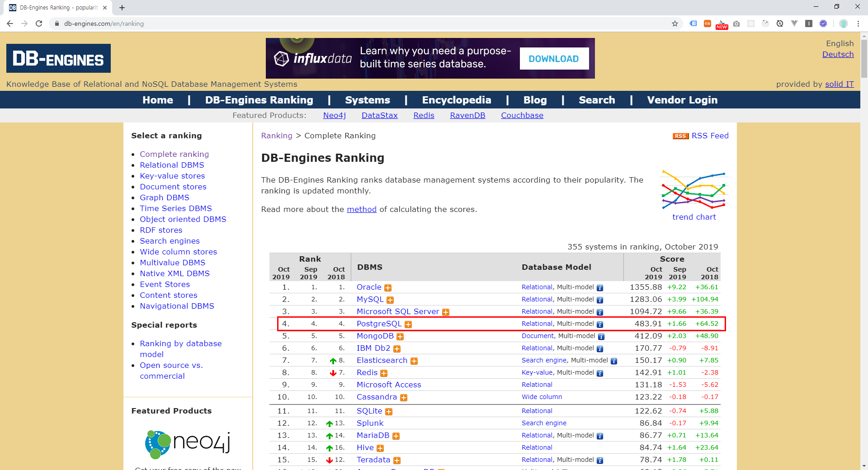Open the Encyclopedia navigation item
868x470 pixels.
click(457, 100)
